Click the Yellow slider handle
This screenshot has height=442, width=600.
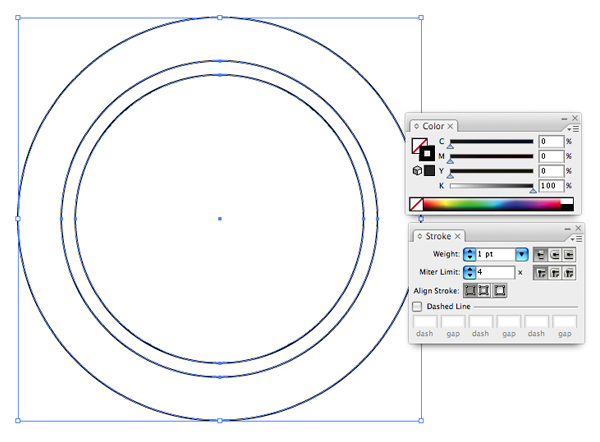pyautogui.click(x=451, y=176)
